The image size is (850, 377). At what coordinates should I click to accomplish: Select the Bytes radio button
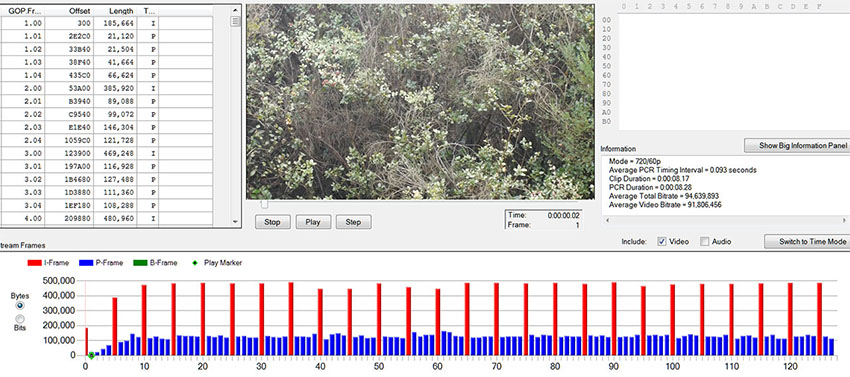pyautogui.click(x=20, y=306)
